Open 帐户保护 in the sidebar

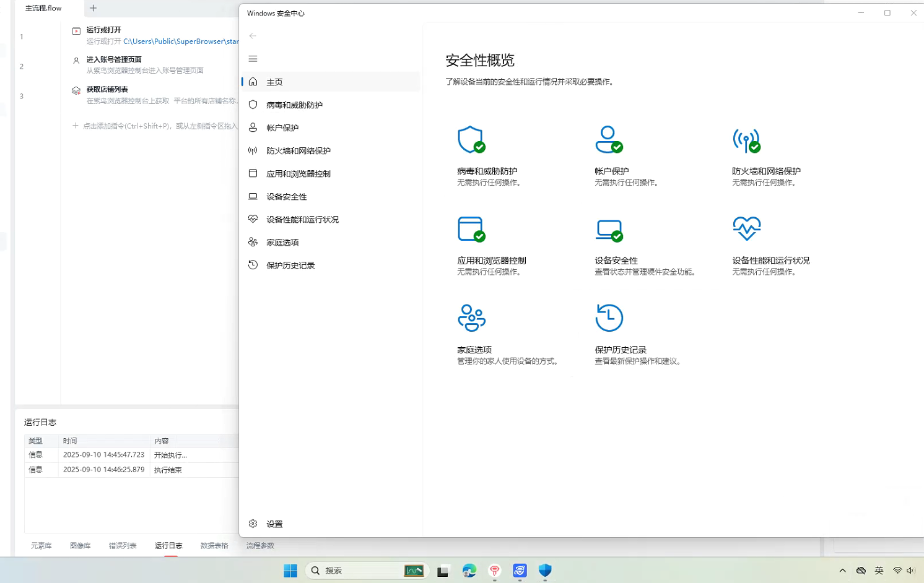click(331, 127)
